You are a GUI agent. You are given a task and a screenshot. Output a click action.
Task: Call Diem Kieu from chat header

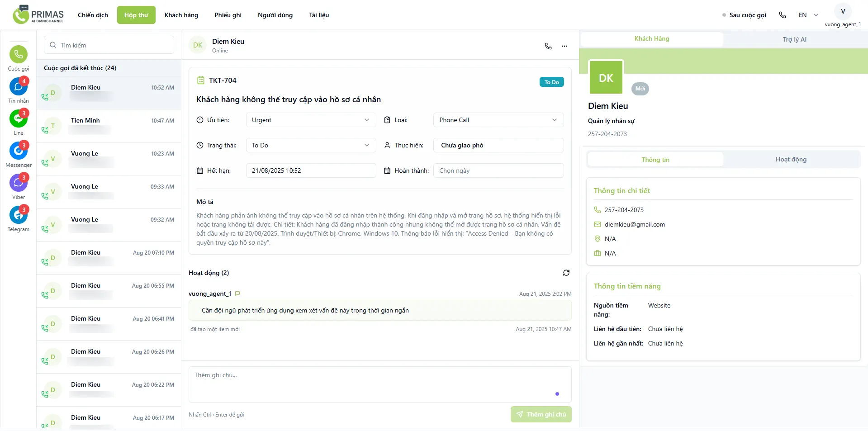coord(548,46)
